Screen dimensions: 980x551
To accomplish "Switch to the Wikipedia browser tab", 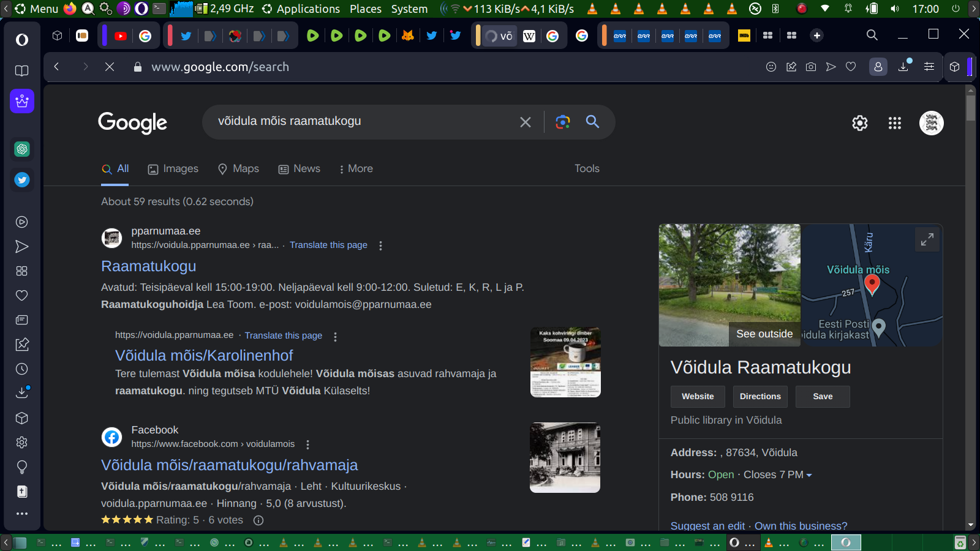I will [x=529, y=36].
